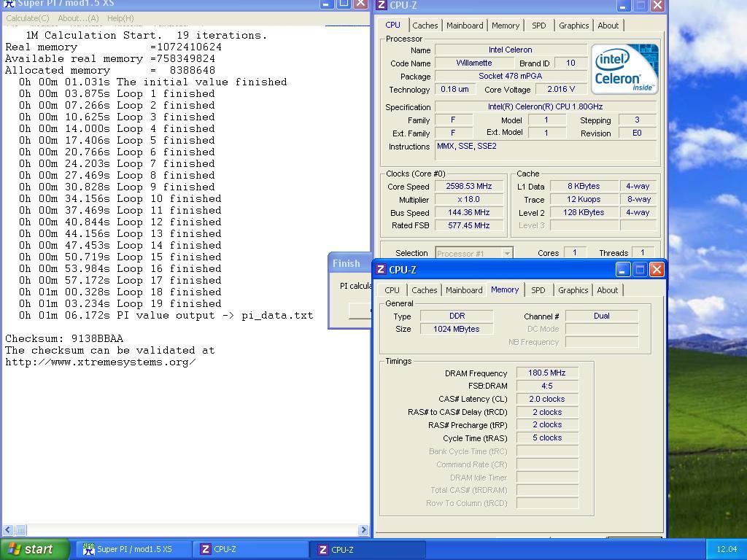Close the lower CPU-Z window
Screen dimensions: 747x560
tap(657, 270)
